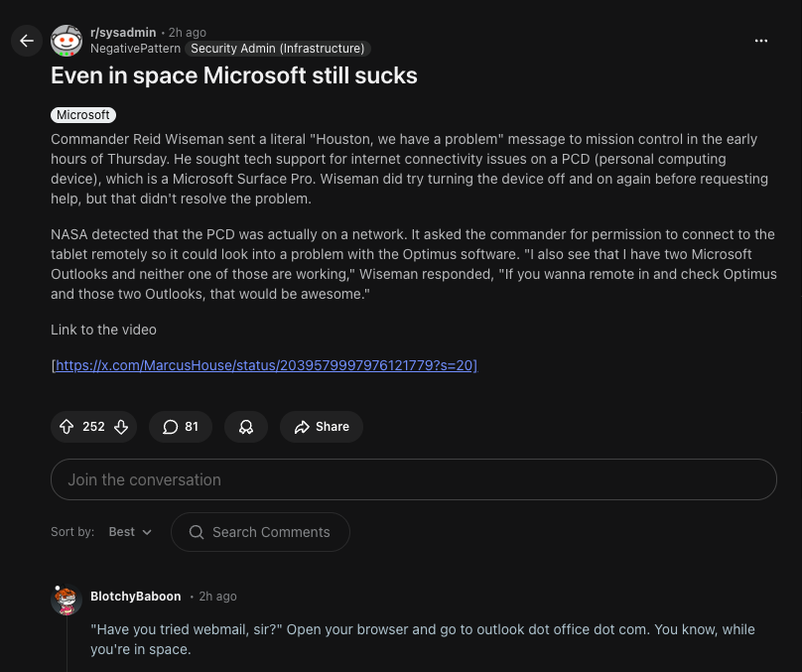Open the x.com MarcusHouse video link
Screen dimensions: 802x672
(x=266, y=365)
